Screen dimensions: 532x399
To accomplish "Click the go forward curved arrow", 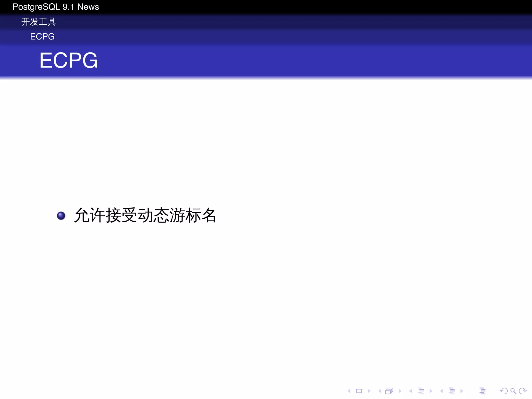I will (x=523, y=391).
